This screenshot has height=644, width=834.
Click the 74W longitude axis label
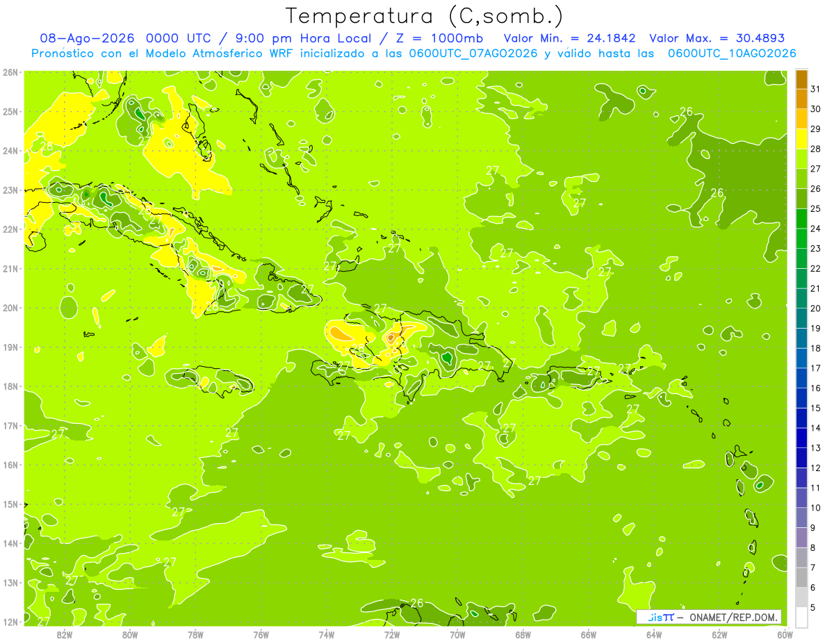point(327,634)
